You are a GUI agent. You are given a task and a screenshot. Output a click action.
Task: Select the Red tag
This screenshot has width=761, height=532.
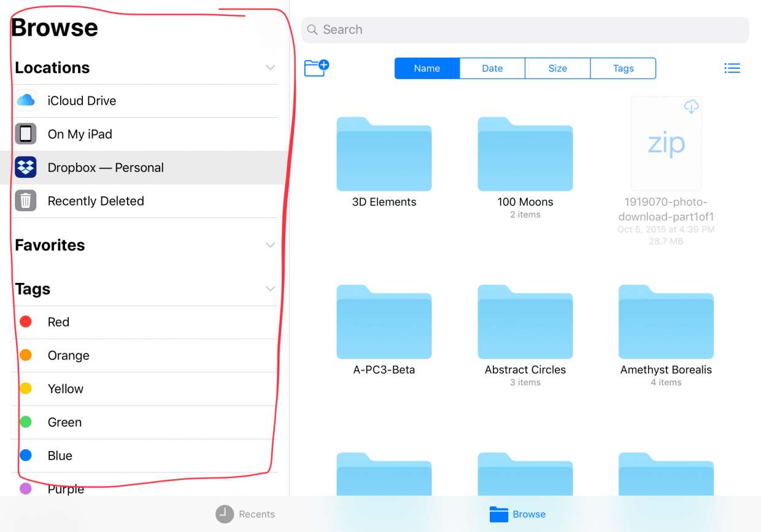[58, 322]
